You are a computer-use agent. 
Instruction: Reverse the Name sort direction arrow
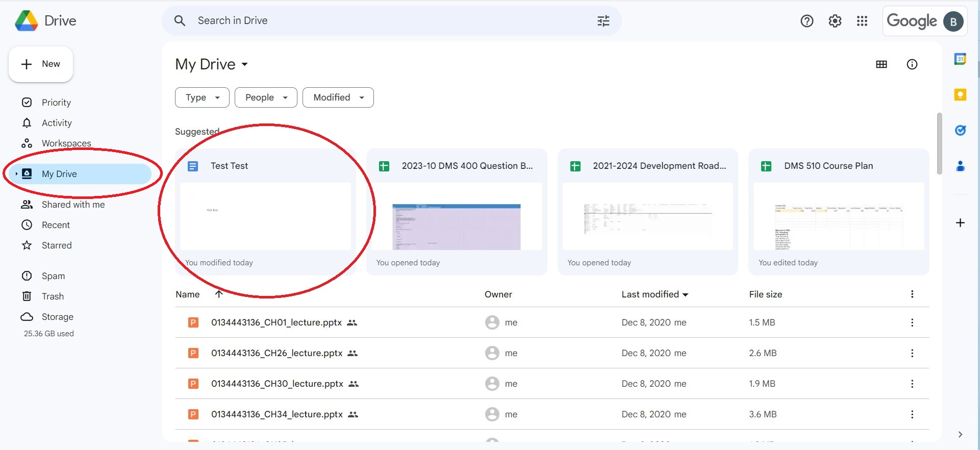(x=219, y=294)
